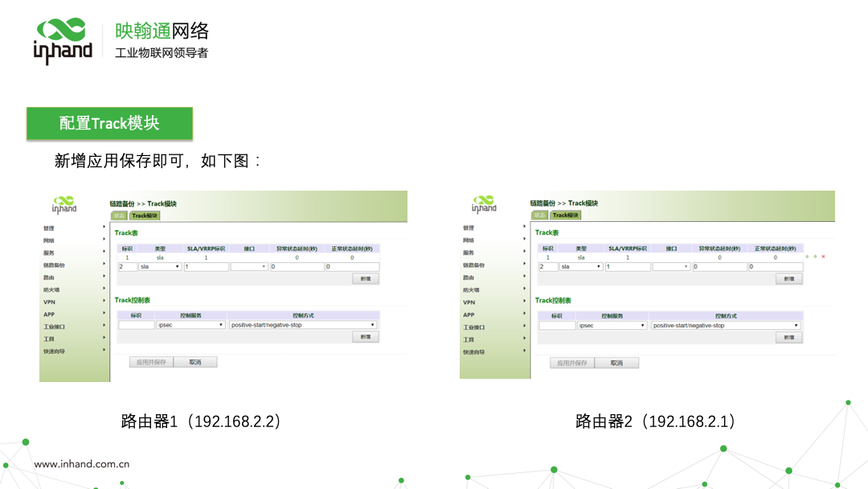Click the inhand logo in Router 2 panel
Viewport: 868px width, 489px height.
[484, 204]
